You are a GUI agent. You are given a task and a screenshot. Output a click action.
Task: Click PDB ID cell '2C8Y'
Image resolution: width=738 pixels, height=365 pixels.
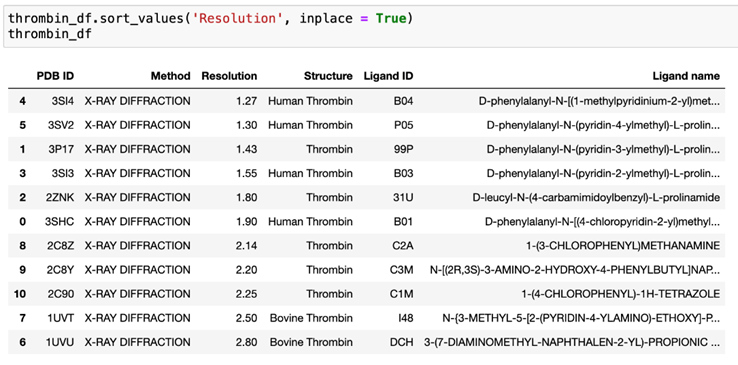[x=60, y=270]
